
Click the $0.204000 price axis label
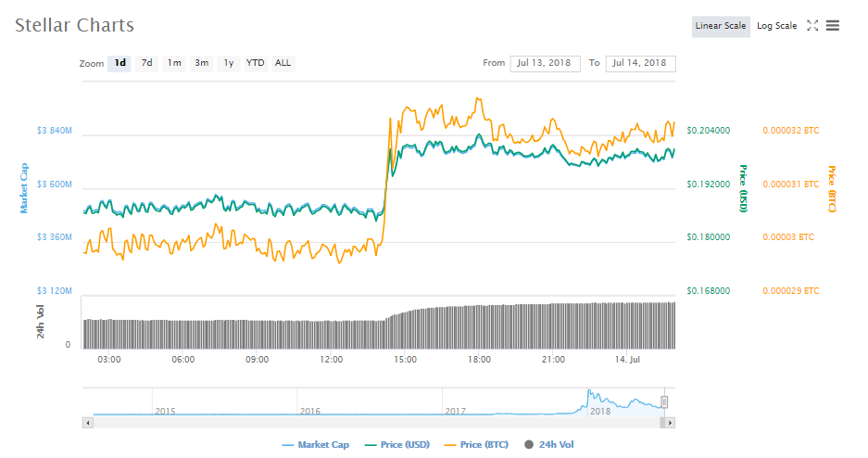(x=708, y=131)
